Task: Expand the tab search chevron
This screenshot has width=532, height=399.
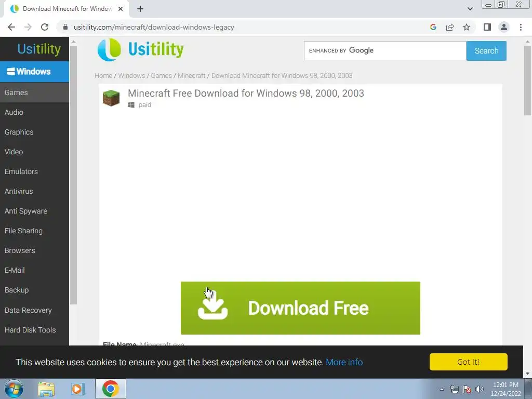Action: pos(470,9)
